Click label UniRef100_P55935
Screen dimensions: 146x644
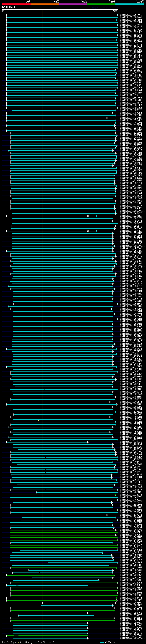click(131, 244)
